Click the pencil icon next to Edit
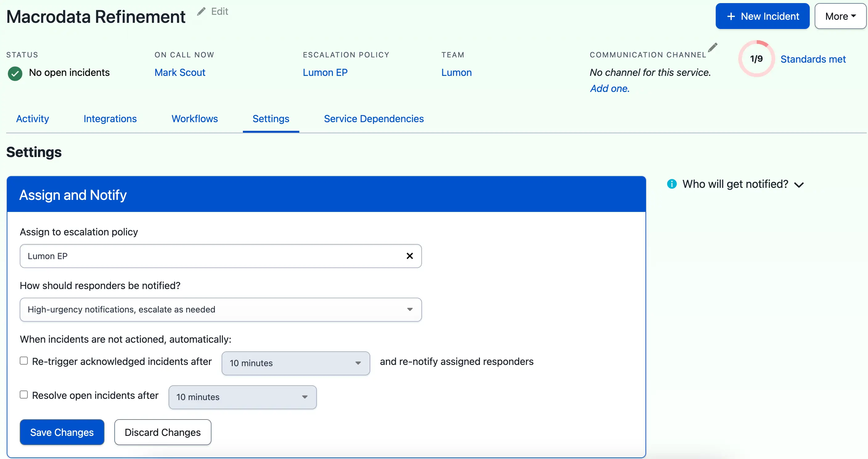The height and width of the screenshot is (459, 868). pos(201,11)
